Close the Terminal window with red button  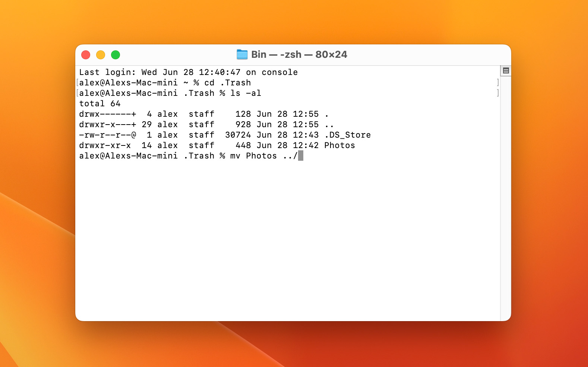[86, 55]
